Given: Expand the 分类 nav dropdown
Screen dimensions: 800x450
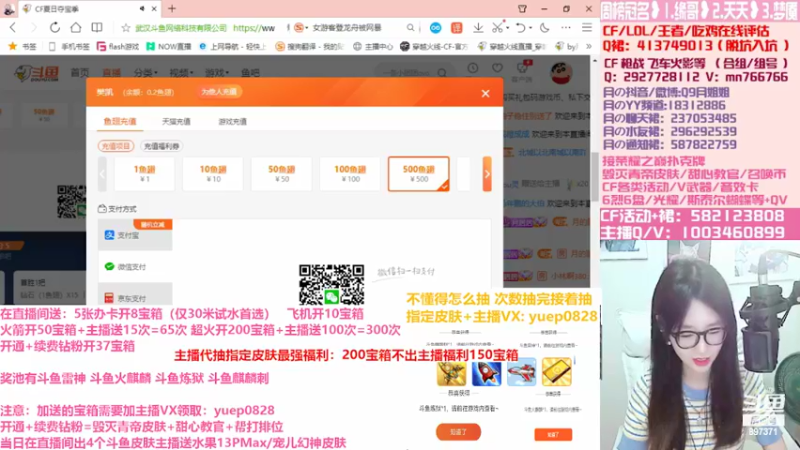Looking at the screenshot, I should point(145,72).
